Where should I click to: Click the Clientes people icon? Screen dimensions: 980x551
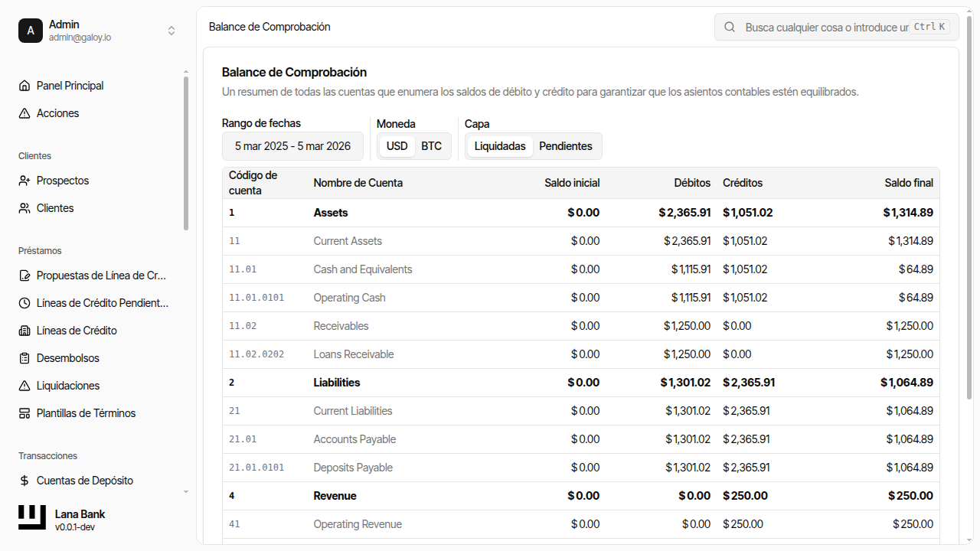[24, 208]
